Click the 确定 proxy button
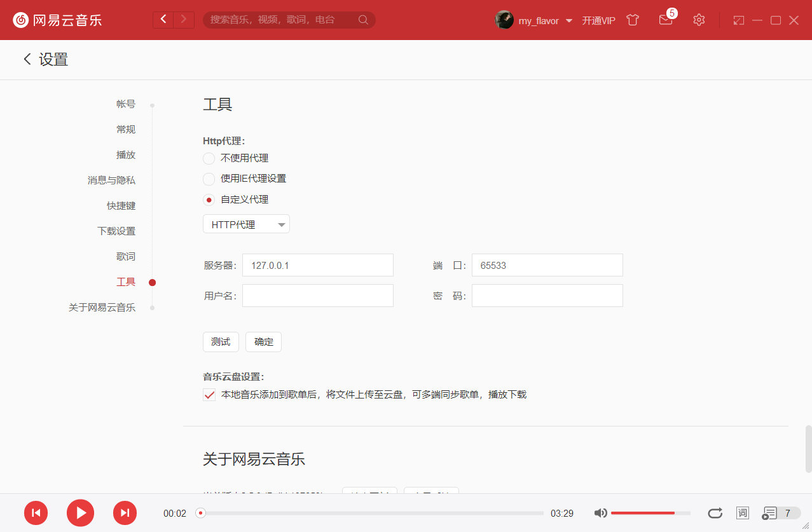Viewport: 812px width, 532px height. click(263, 342)
